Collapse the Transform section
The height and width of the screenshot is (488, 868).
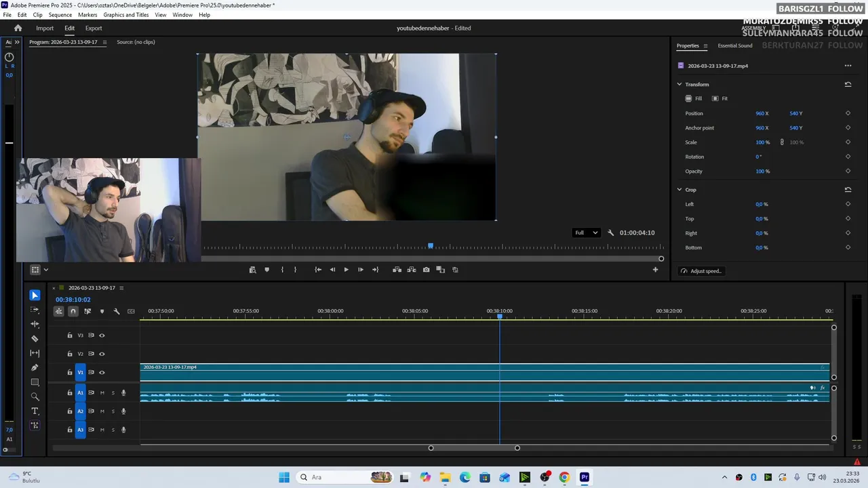pos(679,84)
